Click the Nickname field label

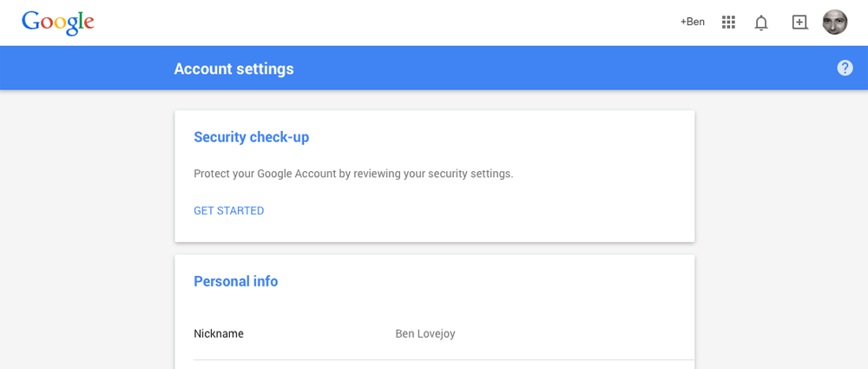pos(219,333)
